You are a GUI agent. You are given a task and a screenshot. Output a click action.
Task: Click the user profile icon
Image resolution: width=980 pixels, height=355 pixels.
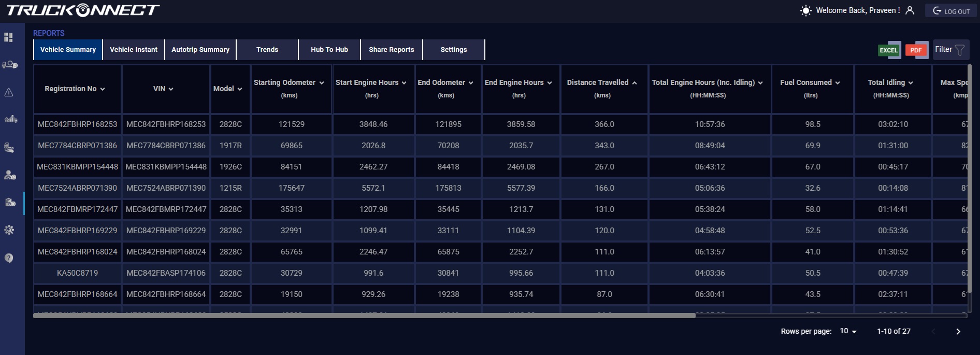910,10
